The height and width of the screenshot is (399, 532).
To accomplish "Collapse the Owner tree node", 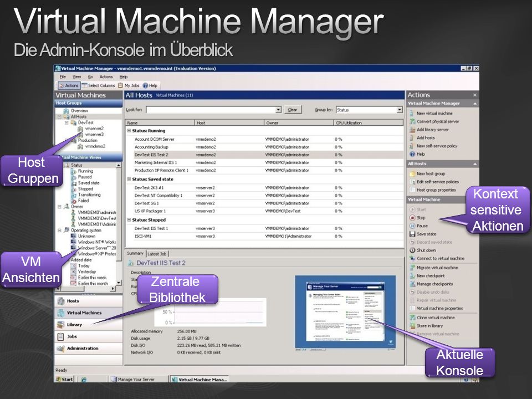I will pos(60,206).
